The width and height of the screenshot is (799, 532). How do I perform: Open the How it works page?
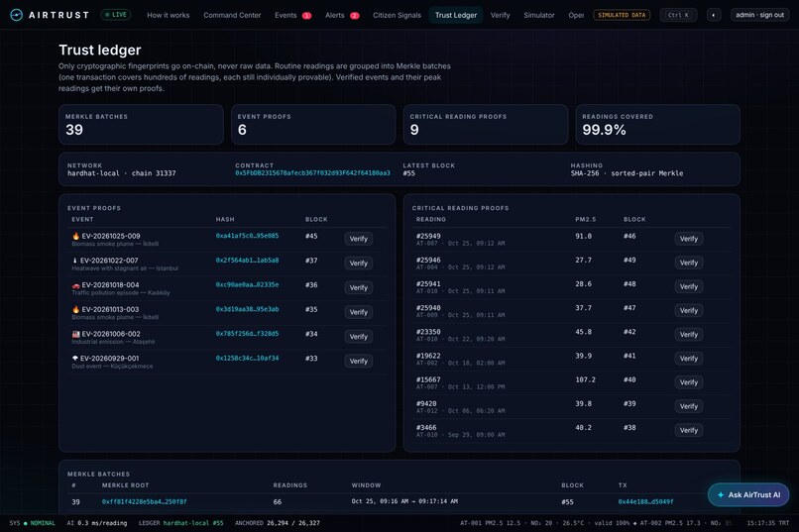[169, 15]
